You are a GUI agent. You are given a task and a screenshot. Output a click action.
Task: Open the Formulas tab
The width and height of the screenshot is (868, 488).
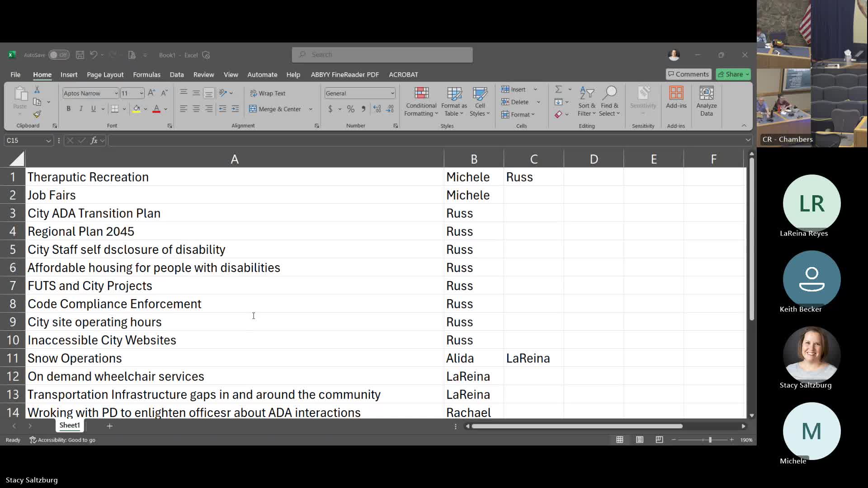pyautogui.click(x=146, y=75)
